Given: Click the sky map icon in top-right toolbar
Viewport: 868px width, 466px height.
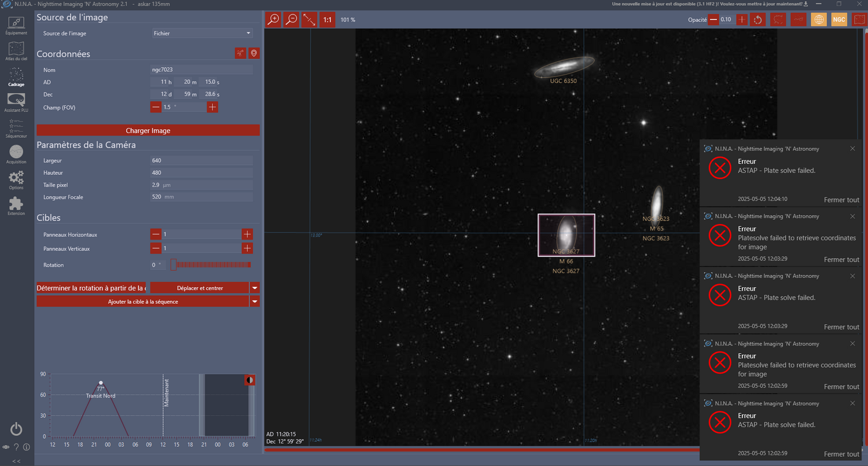Looking at the screenshot, I should click(859, 20).
